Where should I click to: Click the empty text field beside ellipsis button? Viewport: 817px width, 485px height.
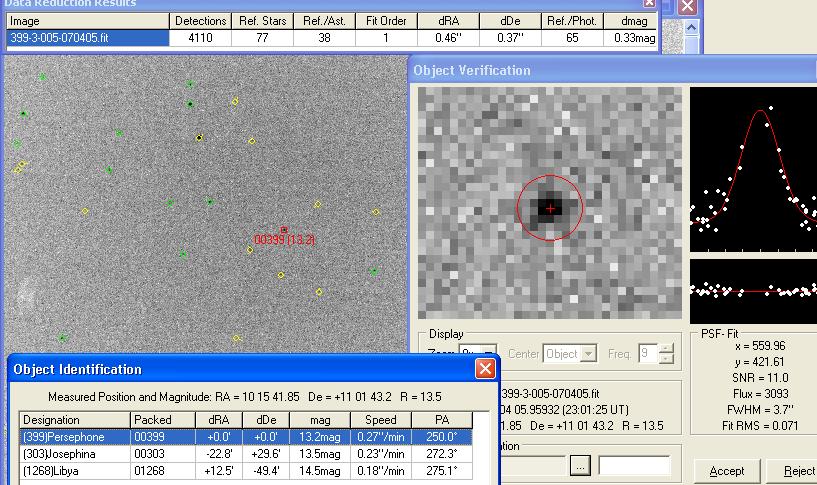coord(634,465)
